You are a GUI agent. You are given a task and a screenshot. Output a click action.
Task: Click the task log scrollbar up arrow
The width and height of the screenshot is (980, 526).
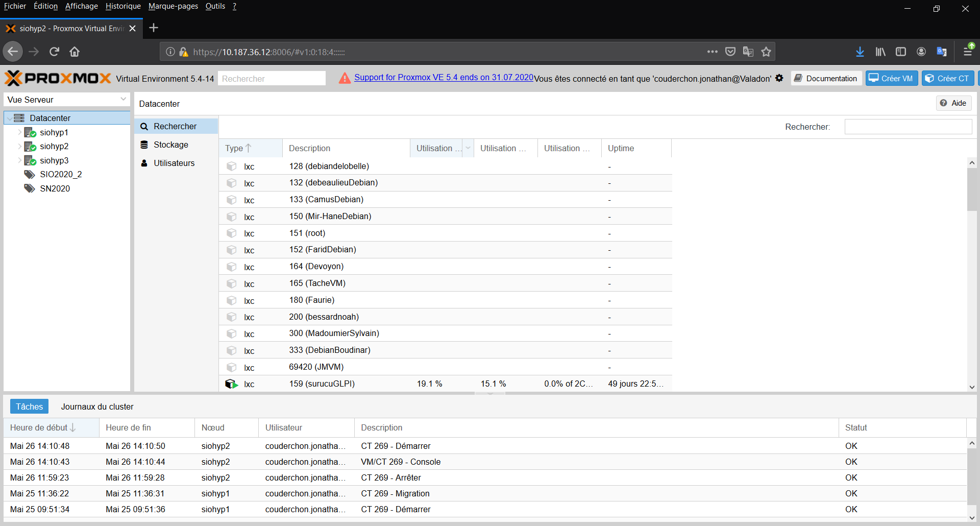point(972,443)
